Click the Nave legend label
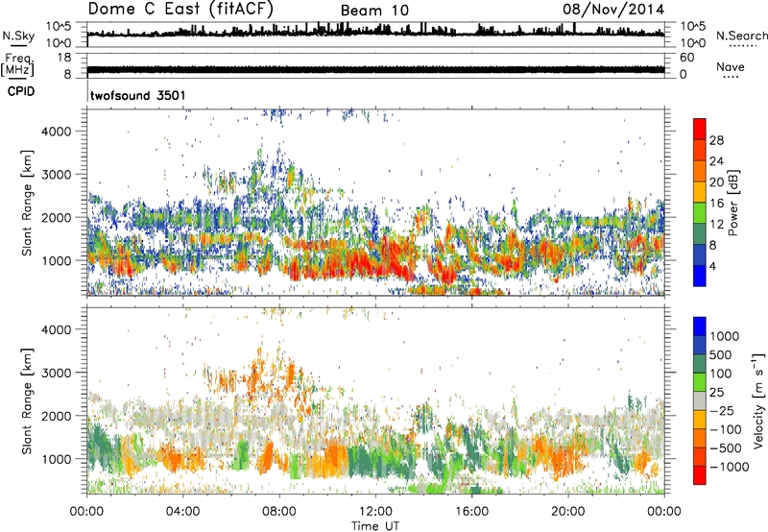The height and width of the screenshot is (532, 768). tap(730, 66)
